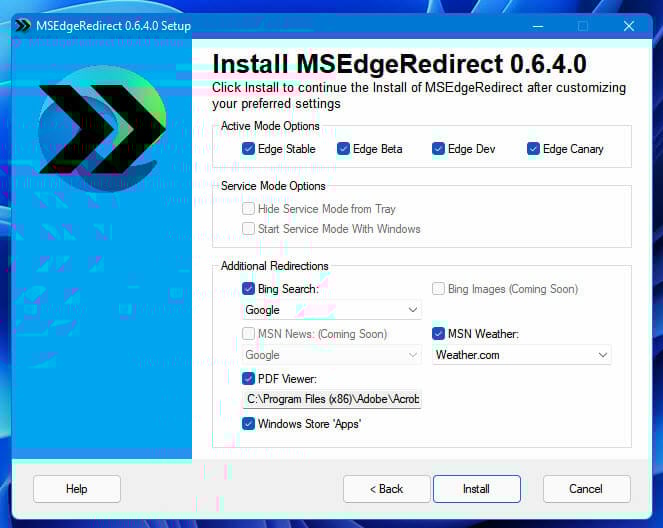
Task: Click the MSN News (Coming Soon) checkbox
Action: [248, 334]
